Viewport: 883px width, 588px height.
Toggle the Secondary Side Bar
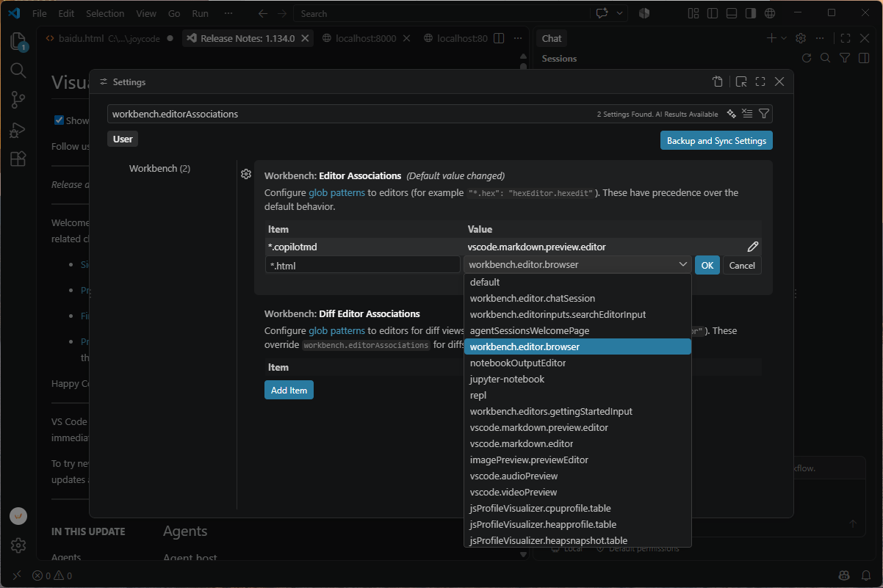tap(751, 13)
